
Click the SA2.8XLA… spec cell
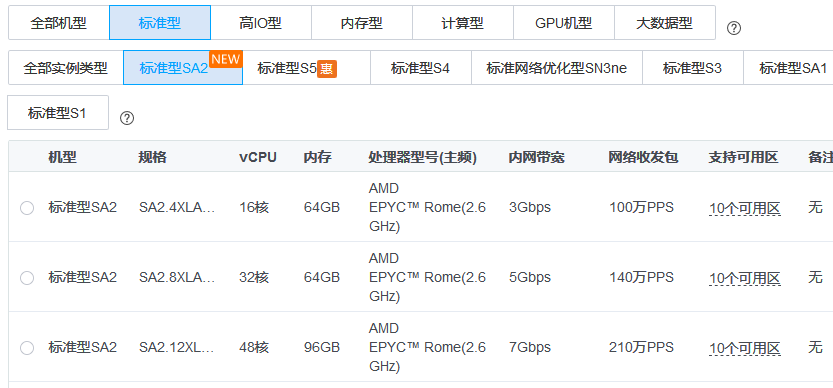point(177,277)
